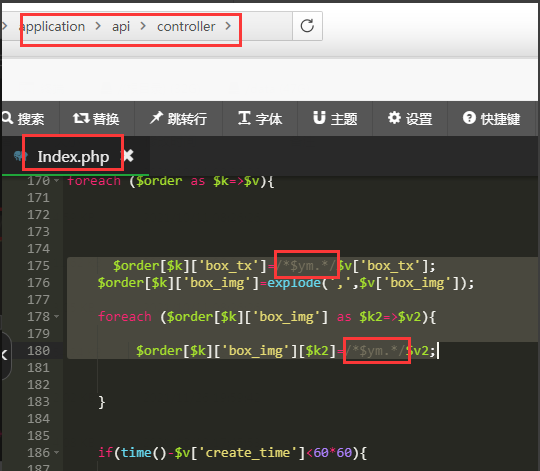The image size is (540, 471).
Task: Place cursor on the explode function call
Action: pos(294,283)
